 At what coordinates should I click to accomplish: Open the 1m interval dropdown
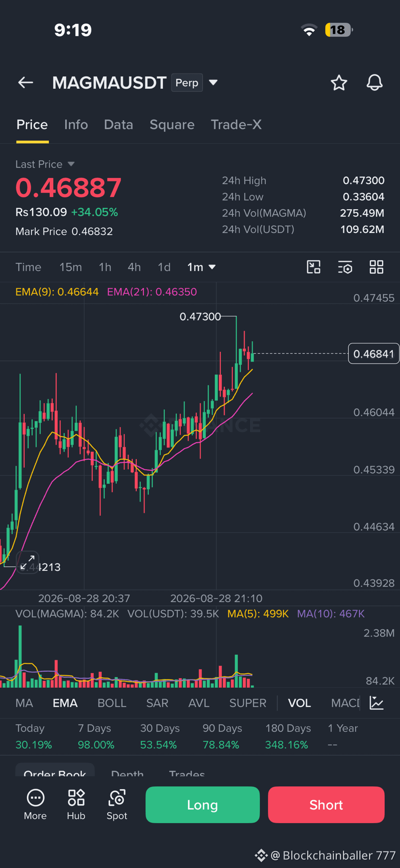201,267
